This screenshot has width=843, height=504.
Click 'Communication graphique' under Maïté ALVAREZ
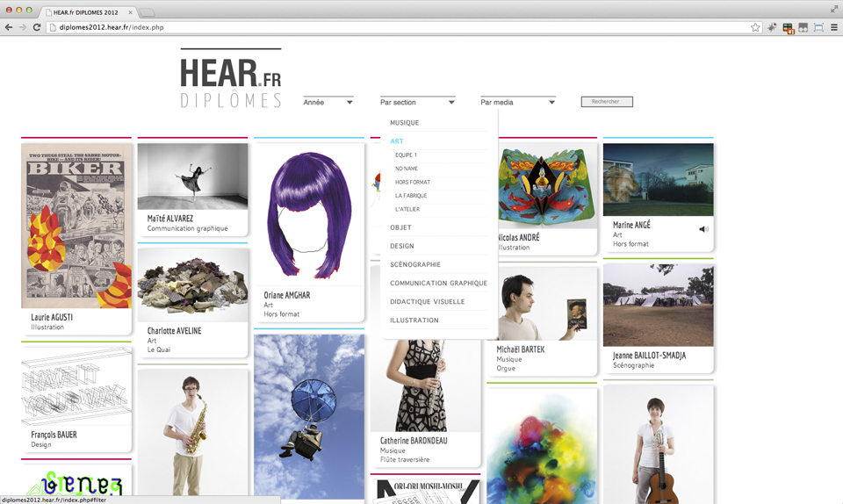point(188,228)
